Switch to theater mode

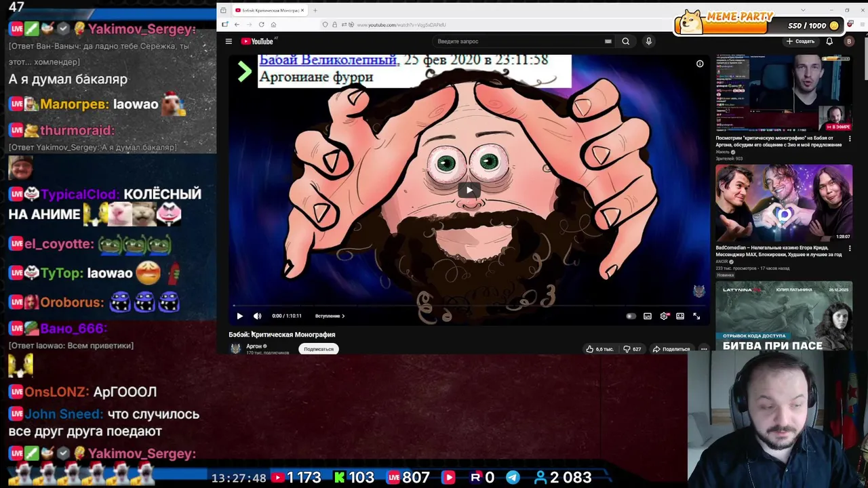click(x=680, y=316)
